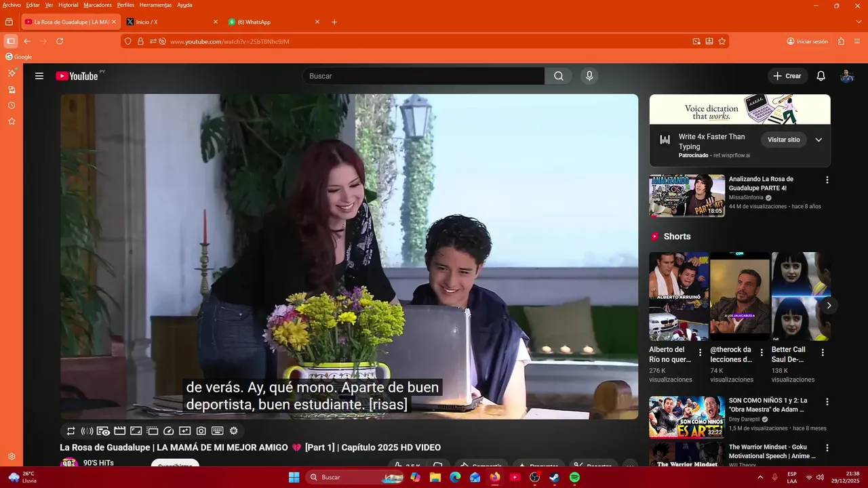Take a screenshot with the camera icon

pos(201,431)
